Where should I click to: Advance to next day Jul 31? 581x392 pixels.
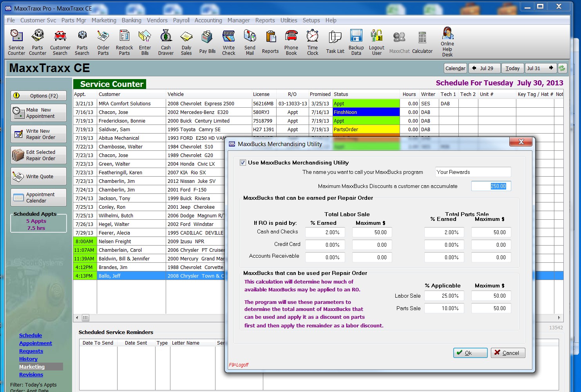point(541,68)
